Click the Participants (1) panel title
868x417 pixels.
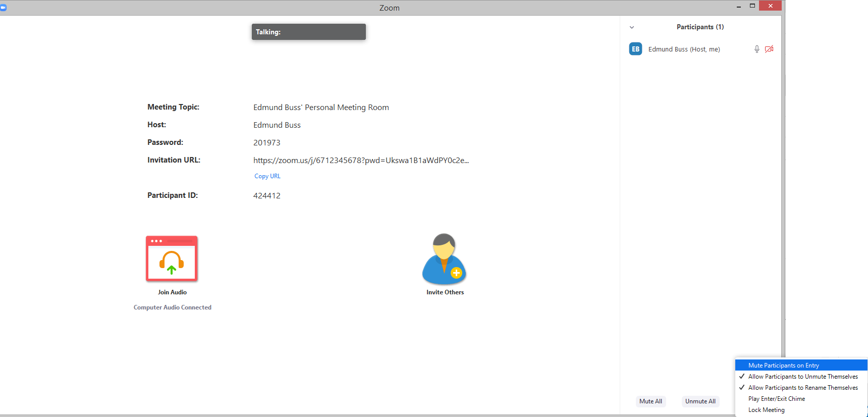point(700,27)
